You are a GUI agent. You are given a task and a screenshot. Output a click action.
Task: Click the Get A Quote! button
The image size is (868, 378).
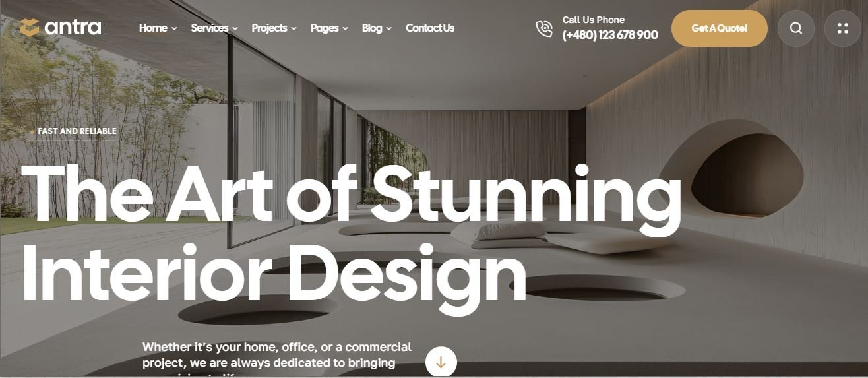tap(720, 28)
